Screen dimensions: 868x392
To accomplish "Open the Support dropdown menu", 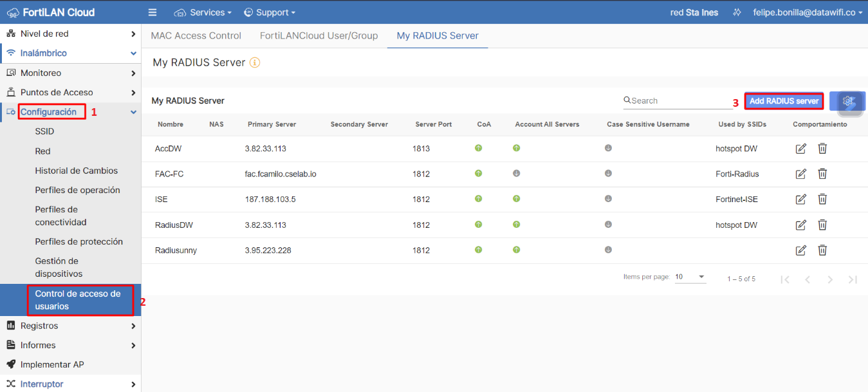I will pos(270,12).
